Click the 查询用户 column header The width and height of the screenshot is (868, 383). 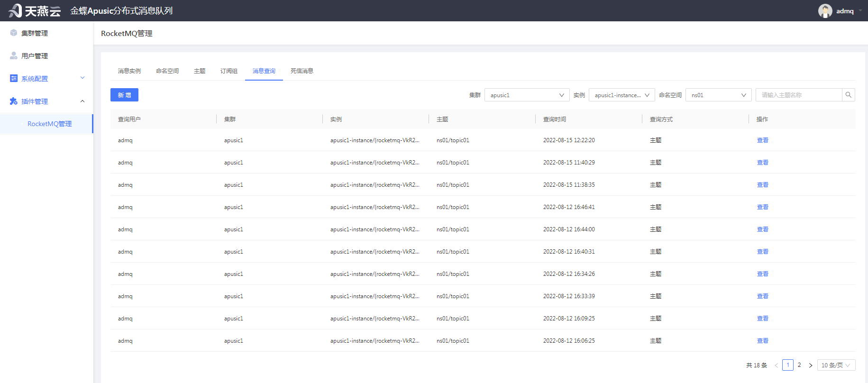[129, 119]
